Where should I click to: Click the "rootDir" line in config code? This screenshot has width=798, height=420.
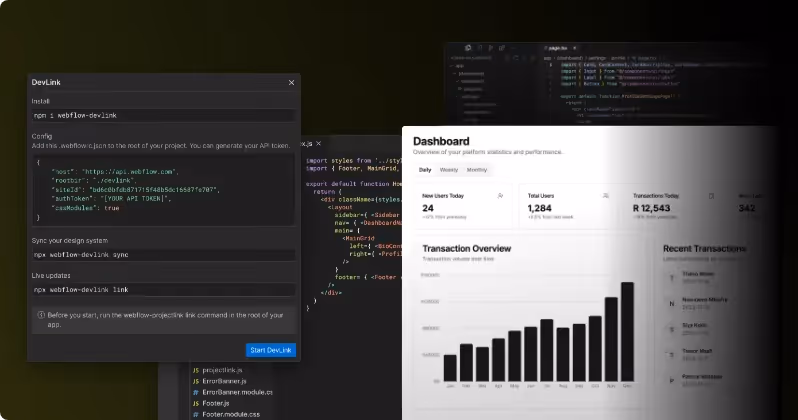(94, 180)
